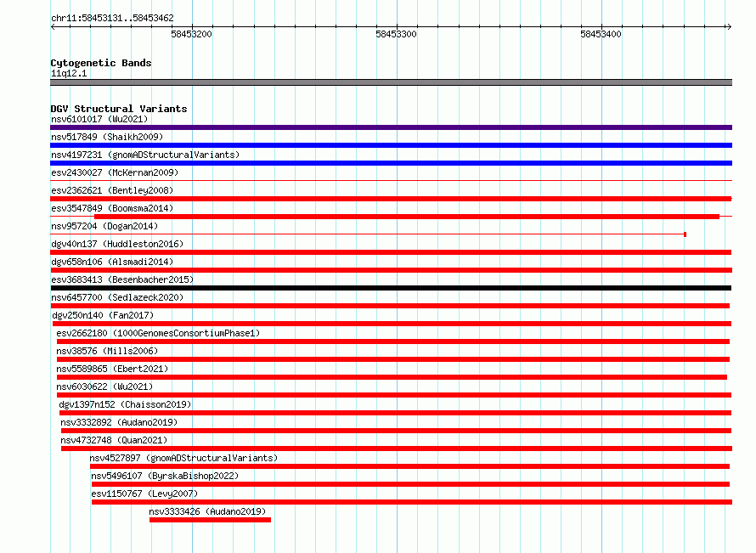Image resolution: width=756 pixels, height=553 pixels.
Task: Select dgv250n140 (Fan2017) label
Action: (x=103, y=315)
